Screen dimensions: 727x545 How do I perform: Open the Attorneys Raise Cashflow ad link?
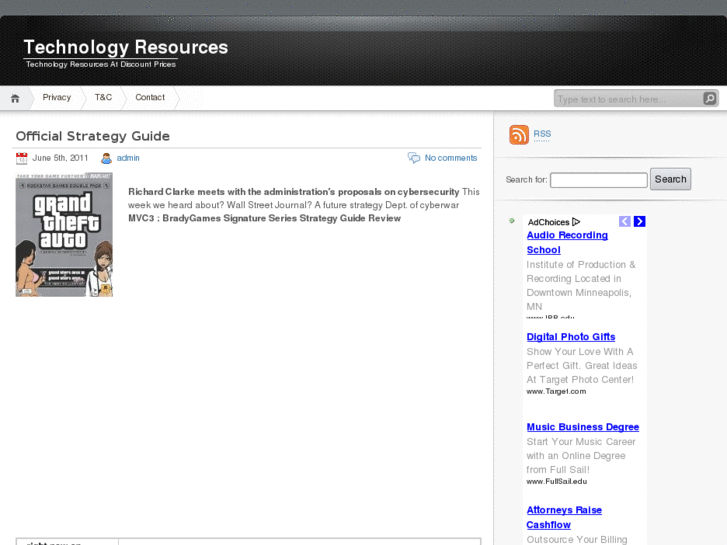564,518
